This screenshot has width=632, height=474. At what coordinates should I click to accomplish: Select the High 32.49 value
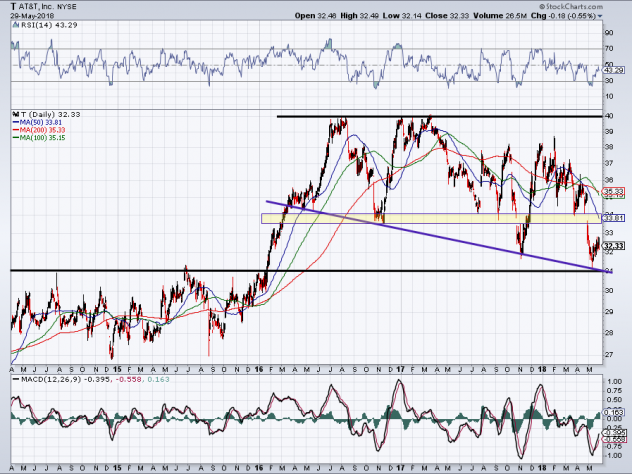(x=360, y=16)
